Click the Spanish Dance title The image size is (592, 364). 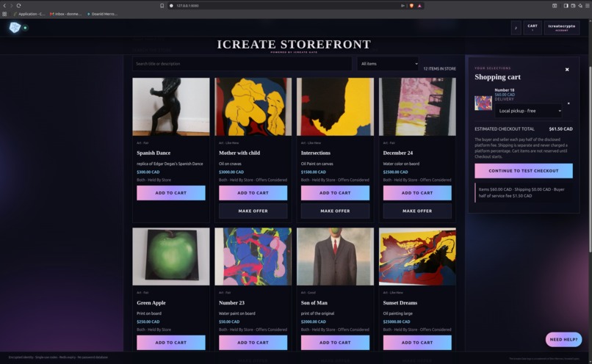coord(154,153)
